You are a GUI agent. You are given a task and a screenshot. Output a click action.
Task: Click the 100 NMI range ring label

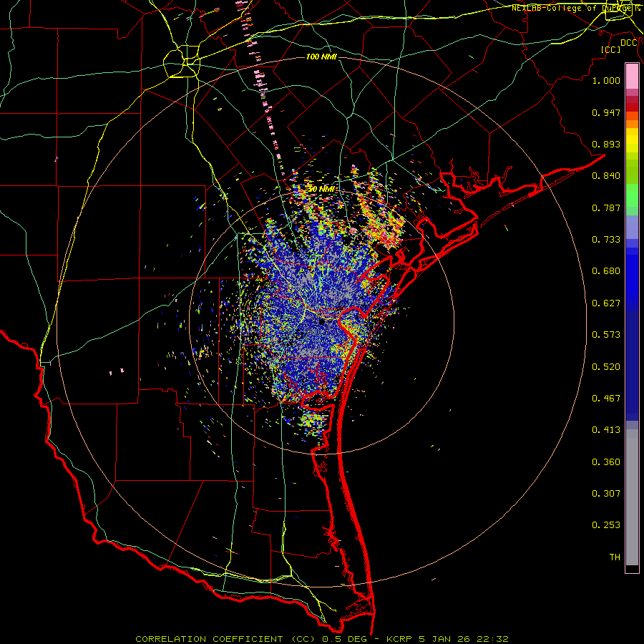[x=321, y=57]
